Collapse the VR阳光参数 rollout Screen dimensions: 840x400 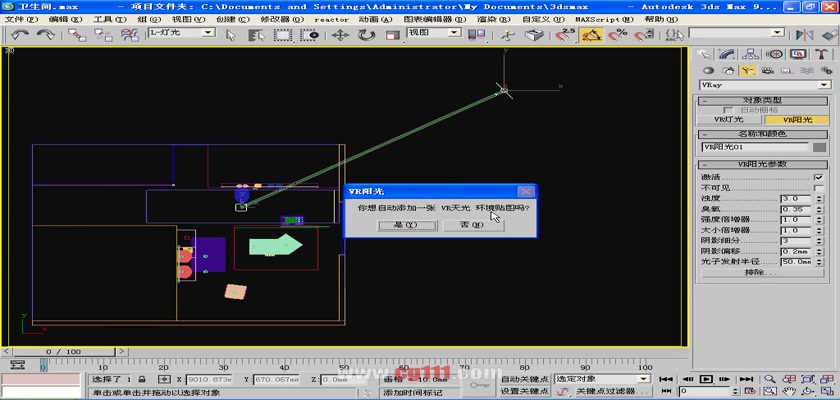(x=762, y=164)
